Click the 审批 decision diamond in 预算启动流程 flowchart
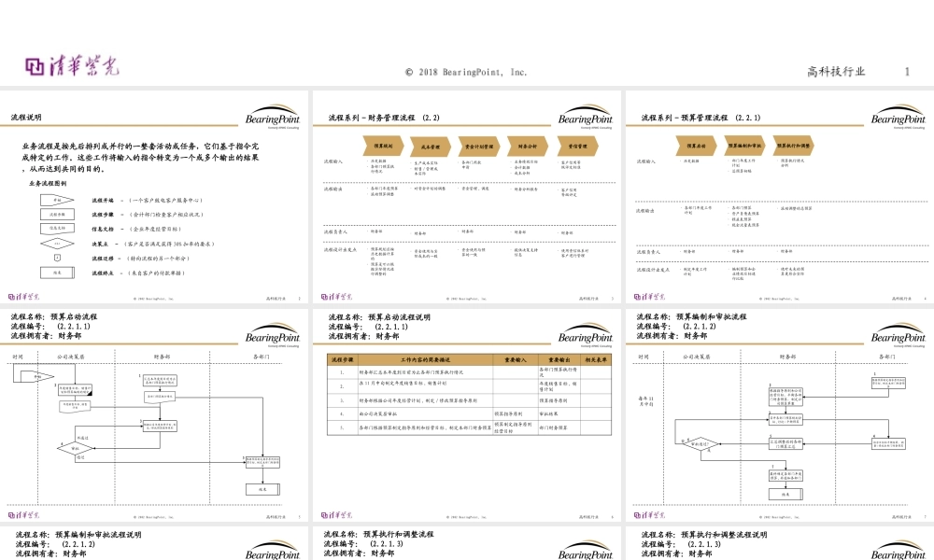Viewport: 934px width, 560px height. [75, 447]
